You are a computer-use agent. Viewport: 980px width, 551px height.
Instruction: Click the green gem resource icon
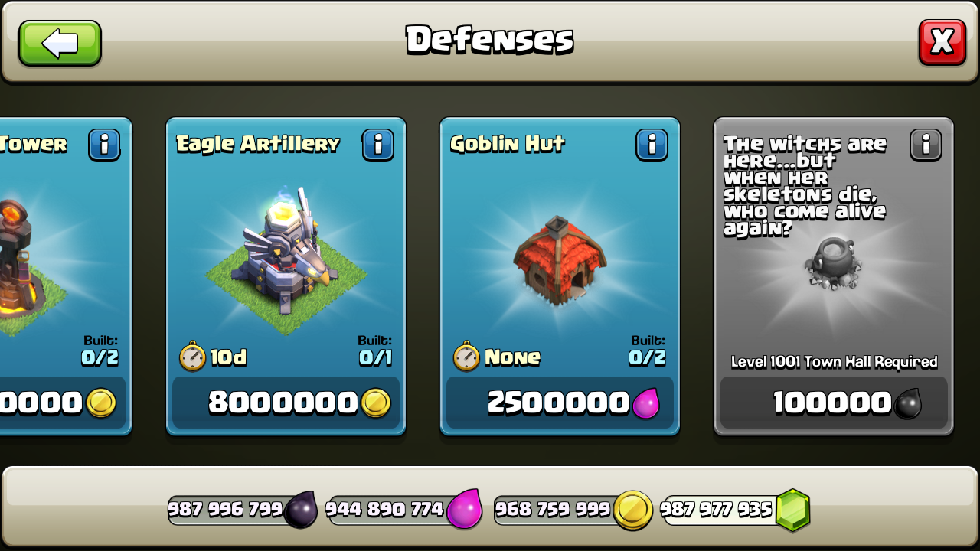click(792, 510)
